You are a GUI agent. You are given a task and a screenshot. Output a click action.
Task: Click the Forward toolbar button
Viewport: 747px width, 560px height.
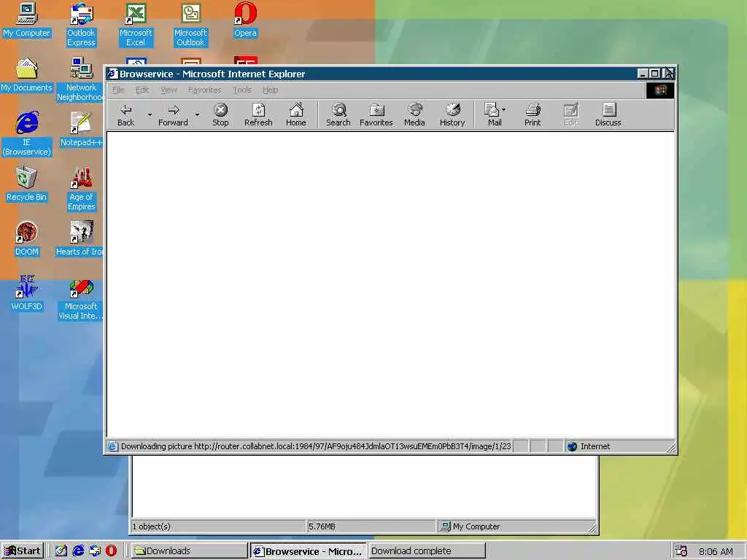(x=173, y=114)
